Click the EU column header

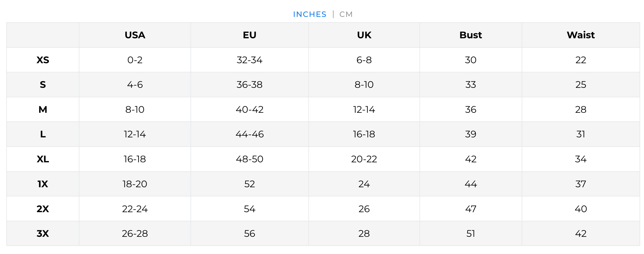click(249, 35)
